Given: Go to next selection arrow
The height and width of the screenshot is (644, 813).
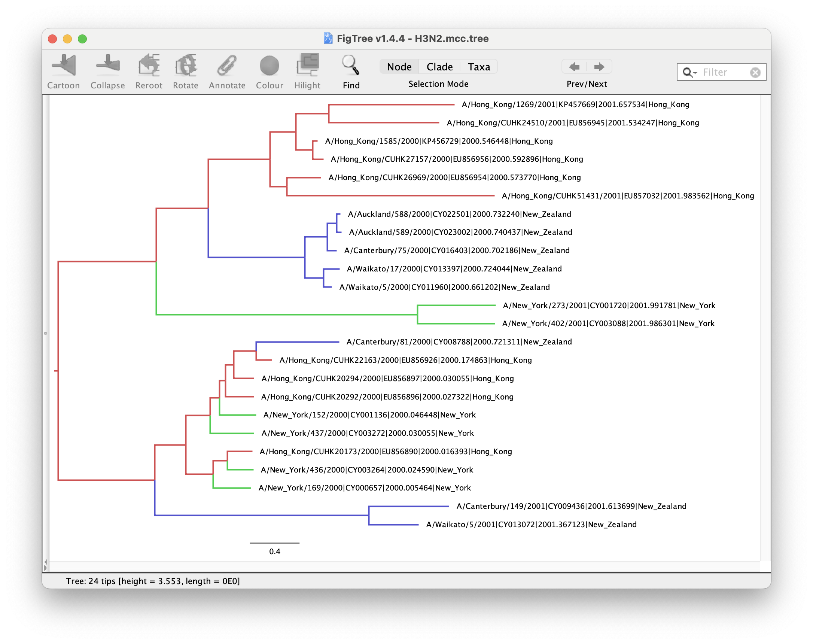Looking at the screenshot, I should click(x=599, y=67).
